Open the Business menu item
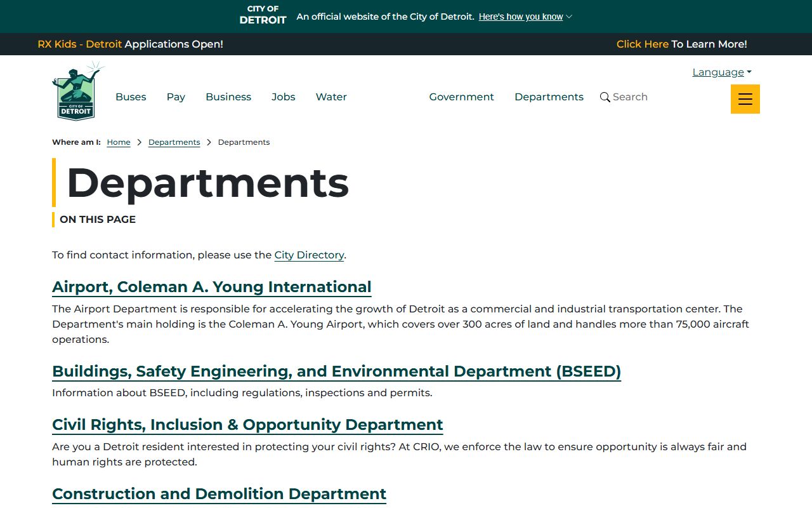The height and width of the screenshot is (508, 812). (x=228, y=97)
